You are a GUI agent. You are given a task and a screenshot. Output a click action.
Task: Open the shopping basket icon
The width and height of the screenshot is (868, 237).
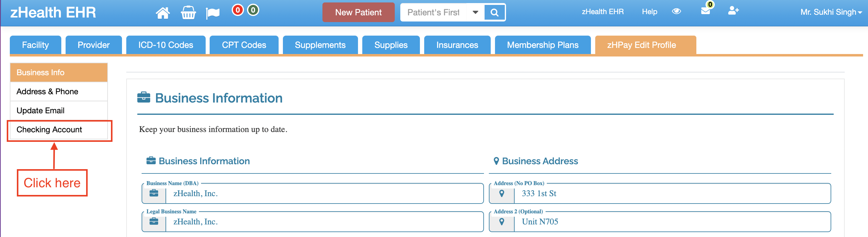click(188, 13)
